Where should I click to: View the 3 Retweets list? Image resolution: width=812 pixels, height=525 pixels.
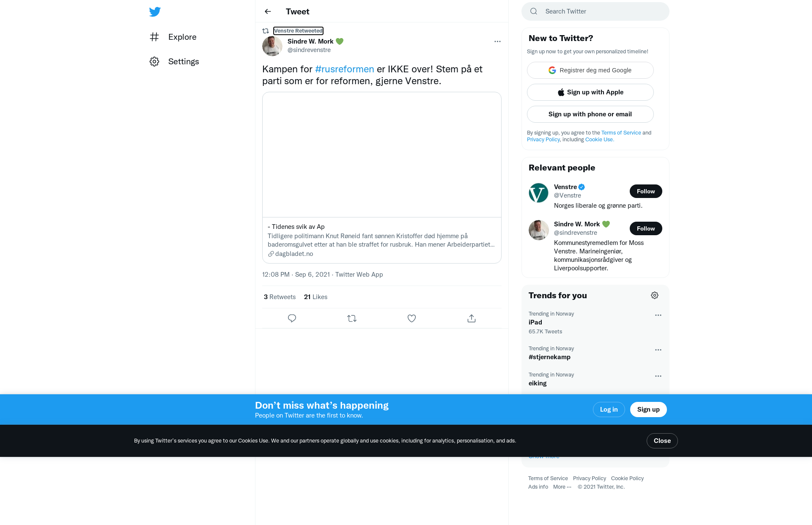pyautogui.click(x=280, y=297)
